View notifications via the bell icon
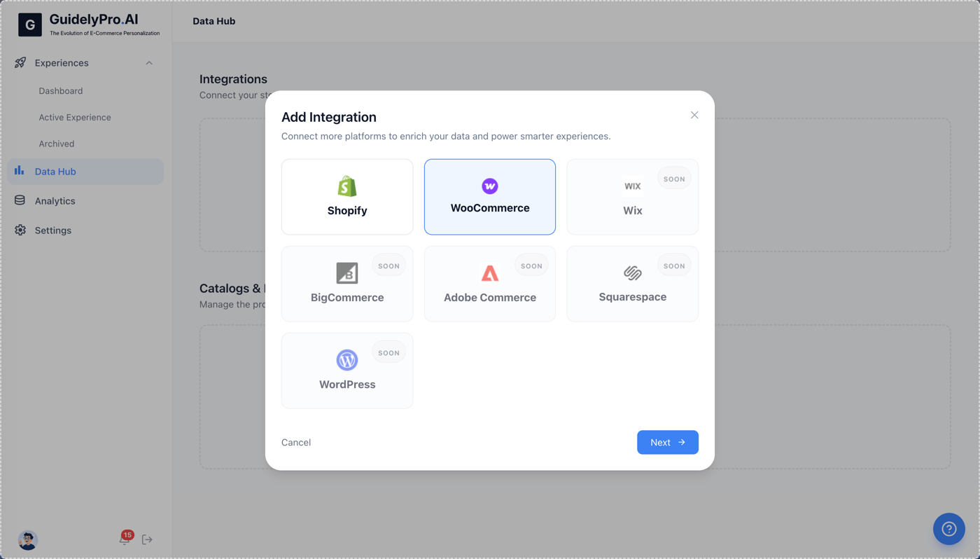980x559 pixels. click(125, 539)
